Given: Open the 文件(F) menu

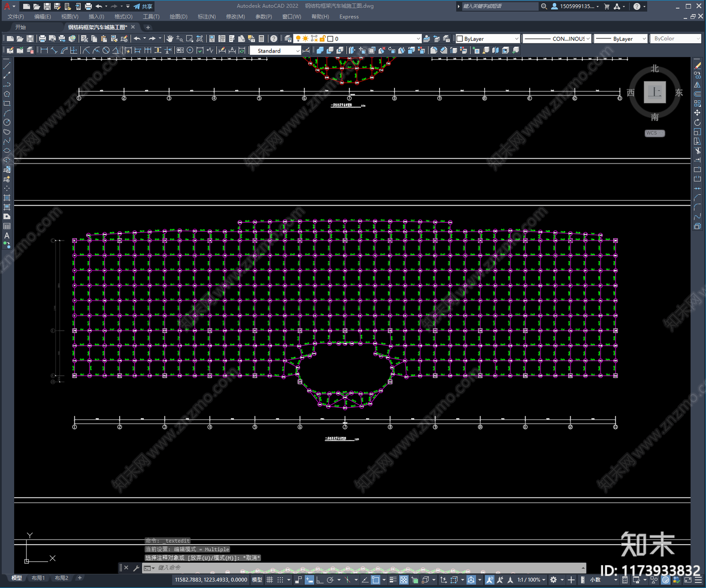Looking at the screenshot, I should click(x=16, y=17).
